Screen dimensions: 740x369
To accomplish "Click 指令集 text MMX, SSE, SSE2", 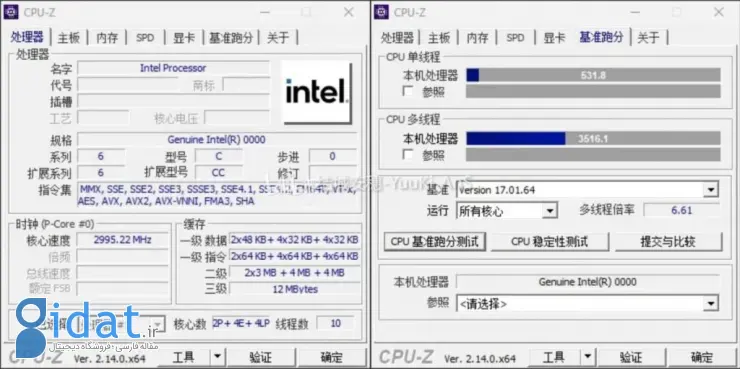I will [217, 195].
